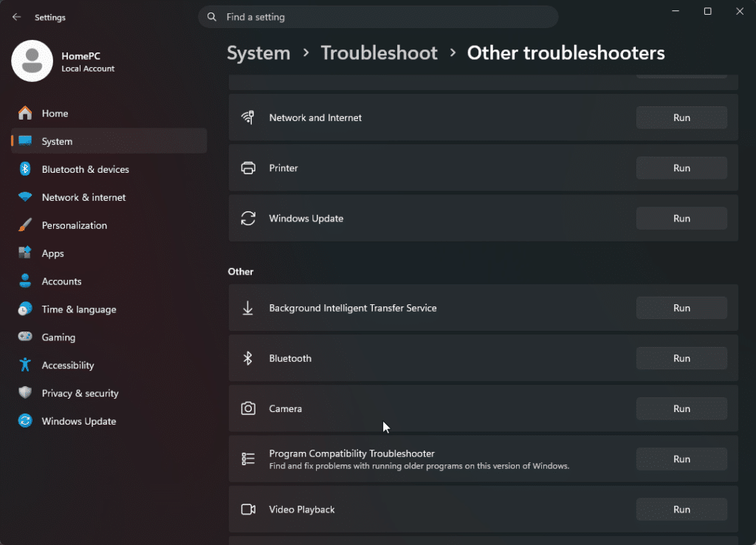Image resolution: width=756 pixels, height=545 pixels.
Task: Click Background Intelligent Transfer Service label
Action: pyautogui.click(x=353, y=308)
